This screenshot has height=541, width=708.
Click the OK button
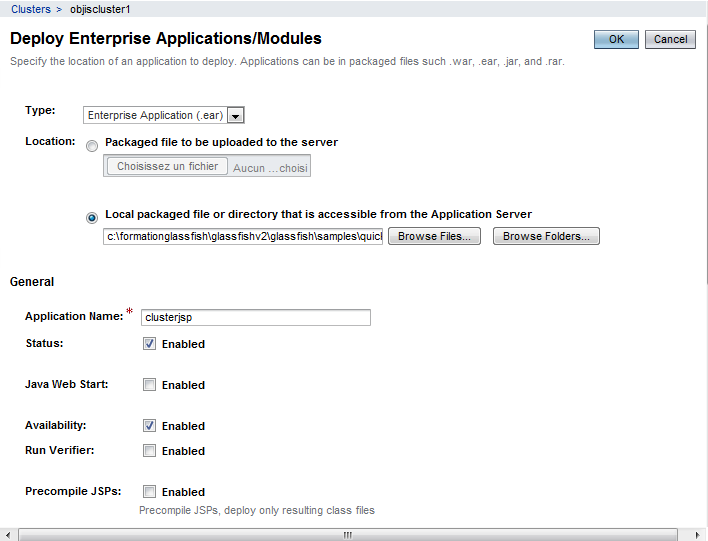pyautogui.click(x=616, y=39)
